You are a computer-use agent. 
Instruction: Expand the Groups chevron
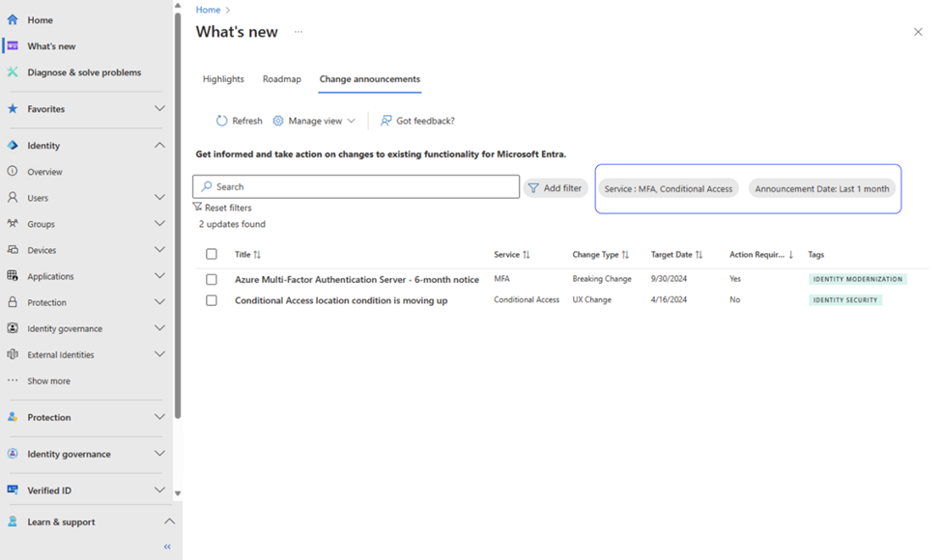[x=159, y=223]
